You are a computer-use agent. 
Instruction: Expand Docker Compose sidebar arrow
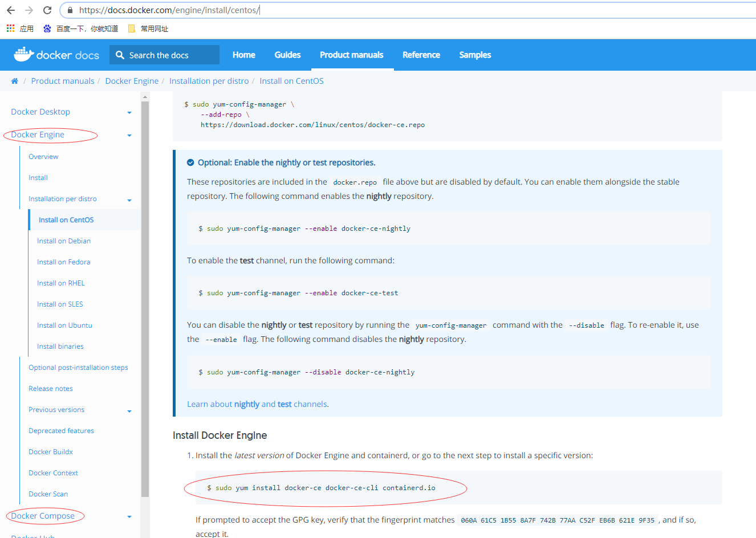(129, 517)
